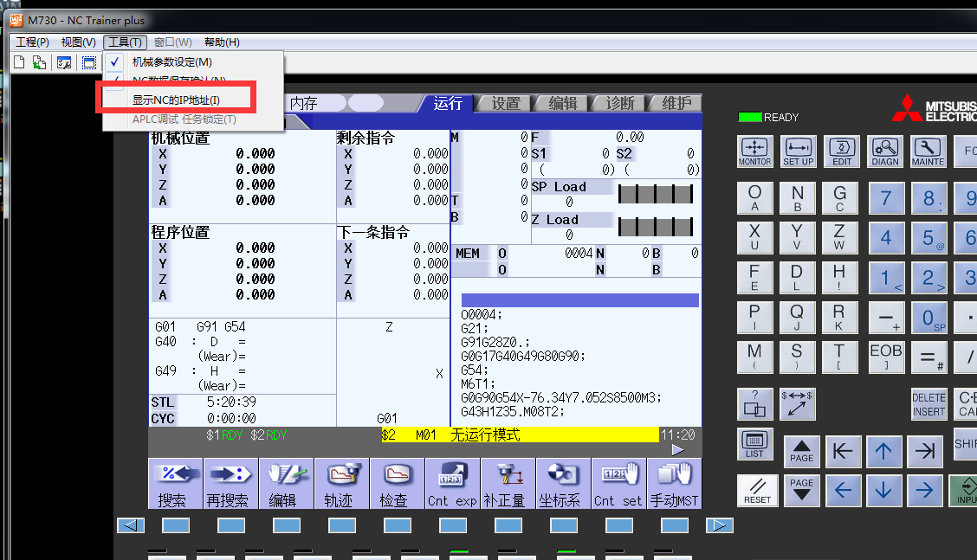Click the 检查 softkey

pyautogui.click(x=397, y=483)
